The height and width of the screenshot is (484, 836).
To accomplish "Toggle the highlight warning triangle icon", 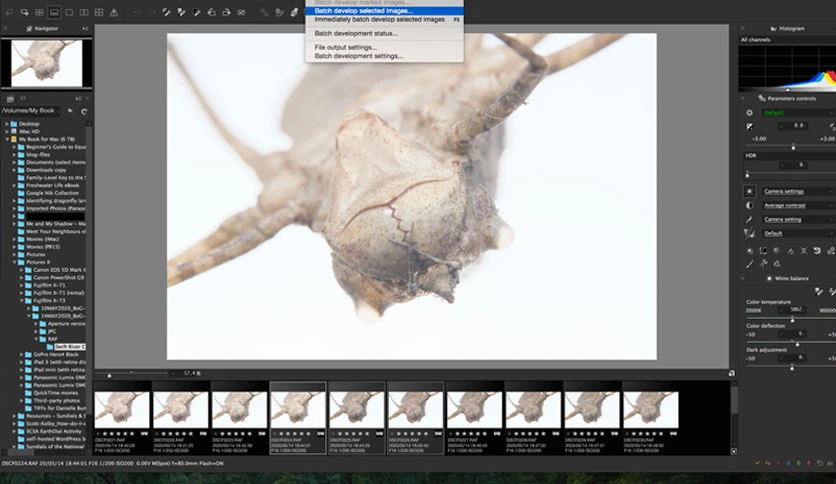I will click(114, 12).
